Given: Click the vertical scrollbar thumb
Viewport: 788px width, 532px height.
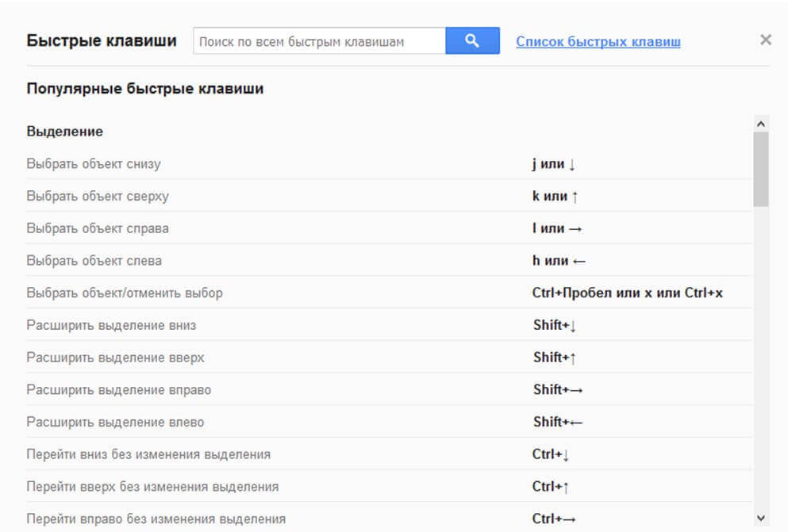Looking at the screenshot, I should (x=761, y=168).
